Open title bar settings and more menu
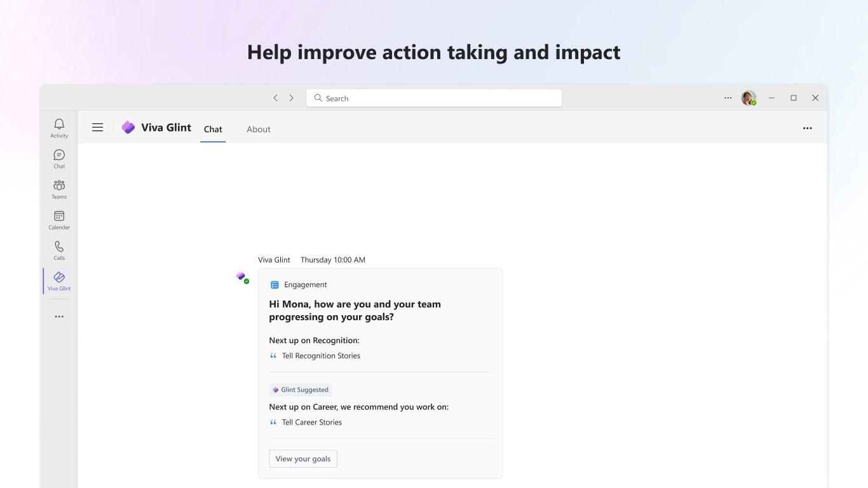Viewport: 868px width, 488px height. click(x=728, y=98)
